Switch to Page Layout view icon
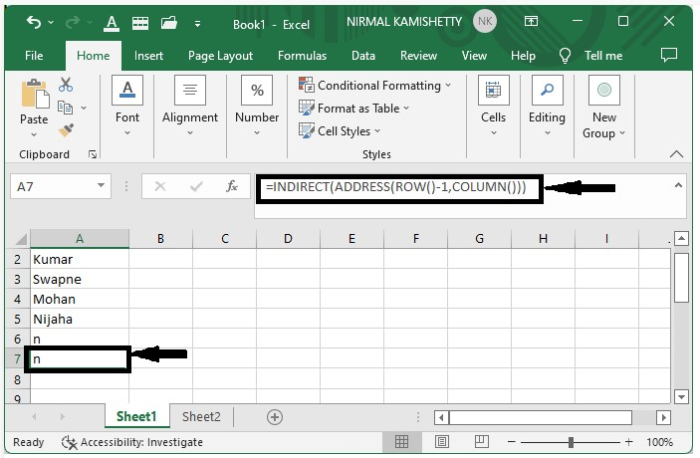The image size is (700, 458). pyautogui.click(x=442, y=442)
